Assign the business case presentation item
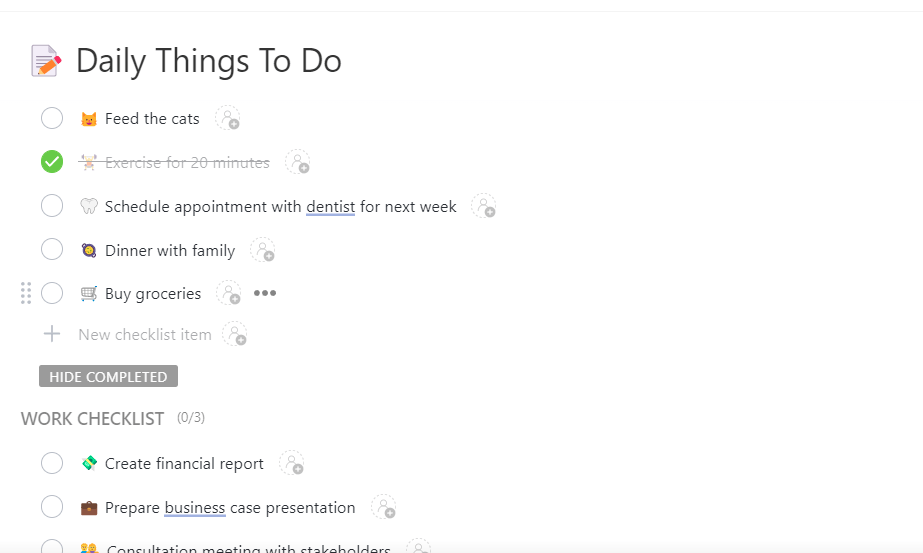923x553 pixels. (383, 508)
